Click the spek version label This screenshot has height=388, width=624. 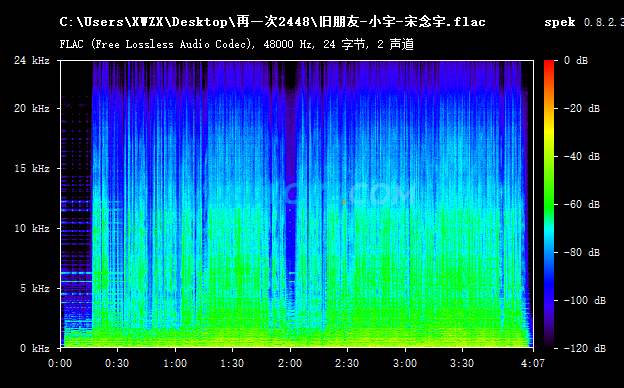584,22
